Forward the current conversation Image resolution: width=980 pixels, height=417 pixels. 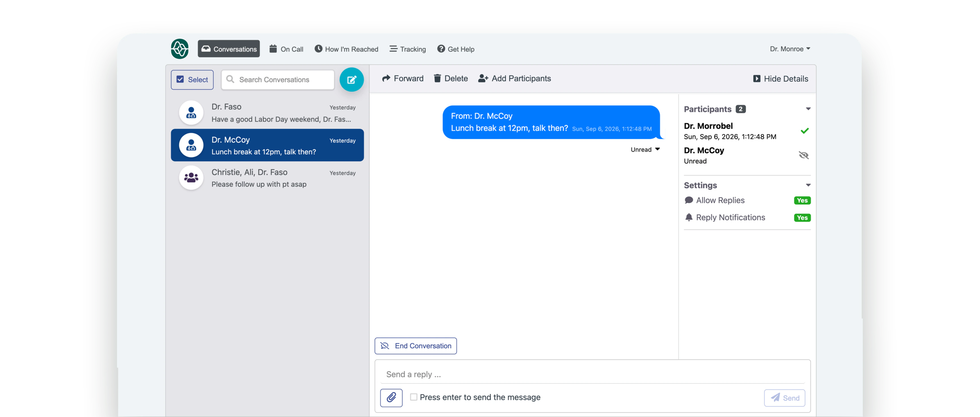pyautogui.click(x=402, y=78)
